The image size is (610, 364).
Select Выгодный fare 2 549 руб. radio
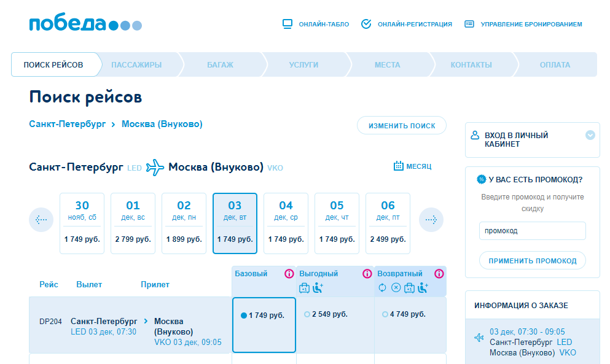tap(307, 314)
